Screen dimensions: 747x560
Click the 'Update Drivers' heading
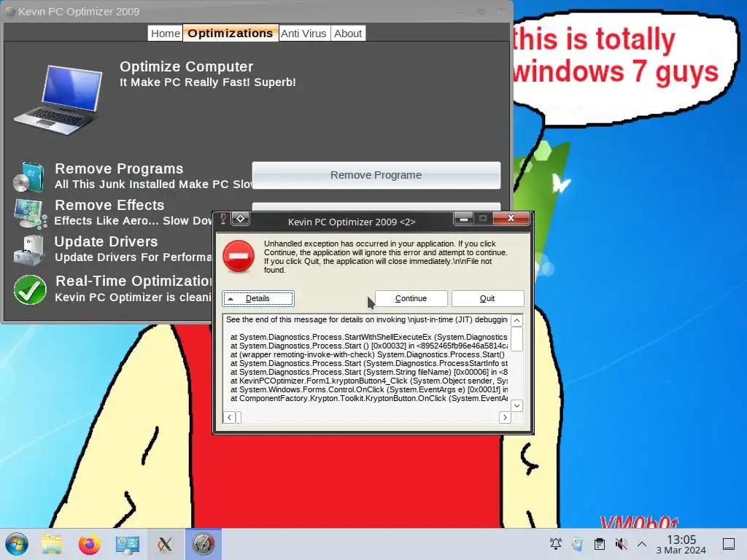(x=106, y=242)
